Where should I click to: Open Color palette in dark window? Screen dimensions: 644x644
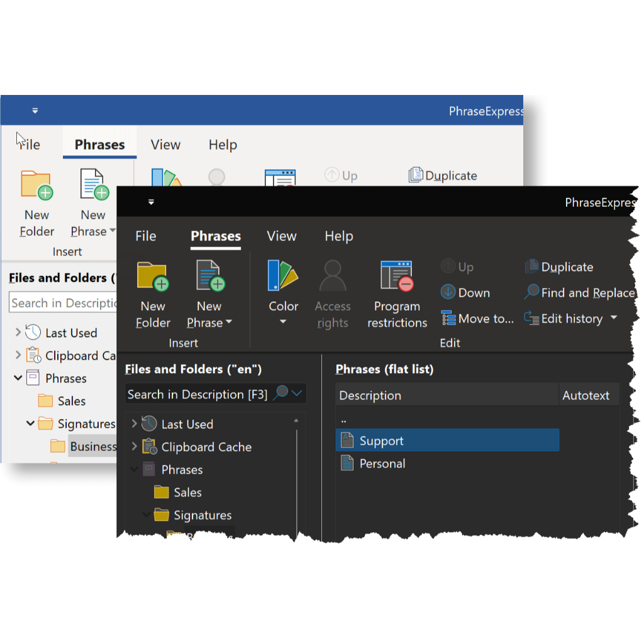(x=283, y=275)
